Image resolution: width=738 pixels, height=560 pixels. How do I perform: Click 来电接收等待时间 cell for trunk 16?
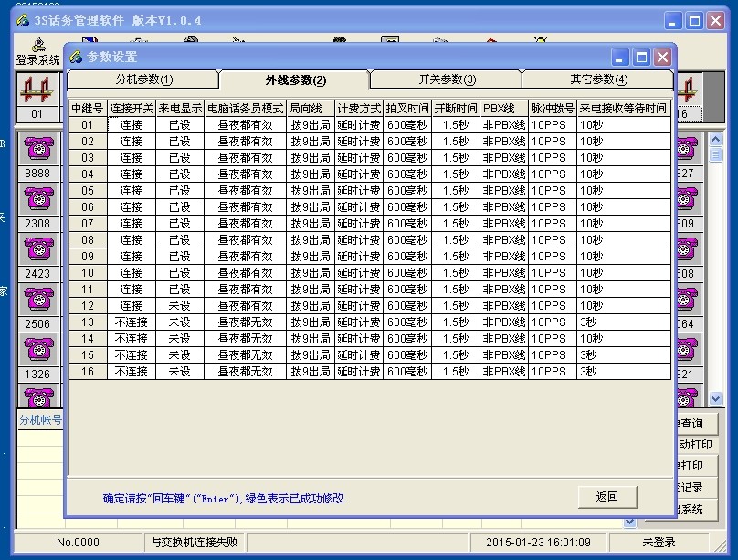coord(623,372)
